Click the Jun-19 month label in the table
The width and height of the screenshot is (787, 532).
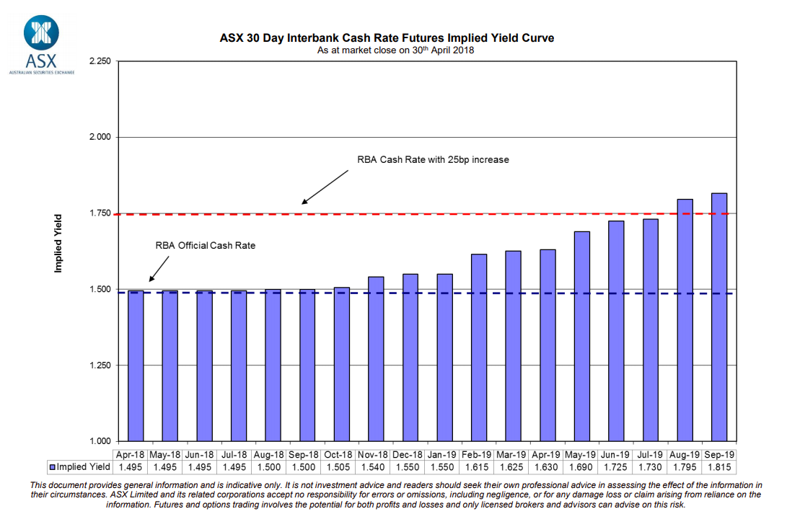615,455
